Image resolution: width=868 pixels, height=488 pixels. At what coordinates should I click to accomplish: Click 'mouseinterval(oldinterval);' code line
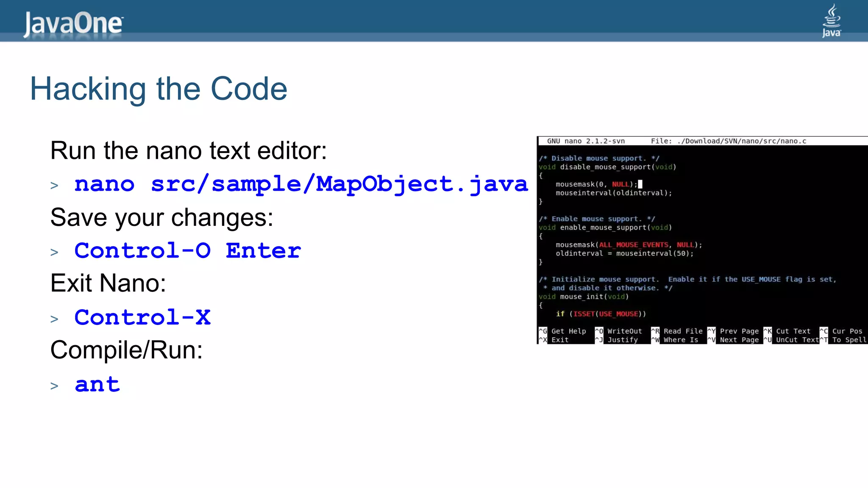pos(614,193)
